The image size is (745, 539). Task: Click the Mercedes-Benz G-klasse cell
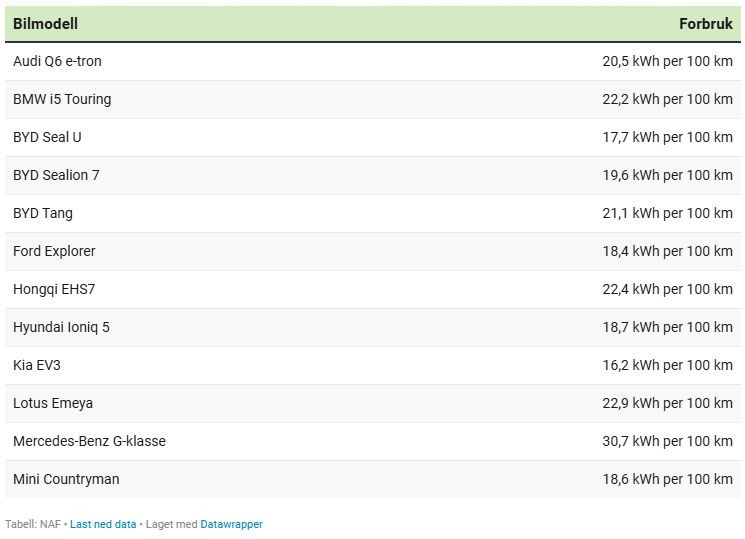[89, 441]
